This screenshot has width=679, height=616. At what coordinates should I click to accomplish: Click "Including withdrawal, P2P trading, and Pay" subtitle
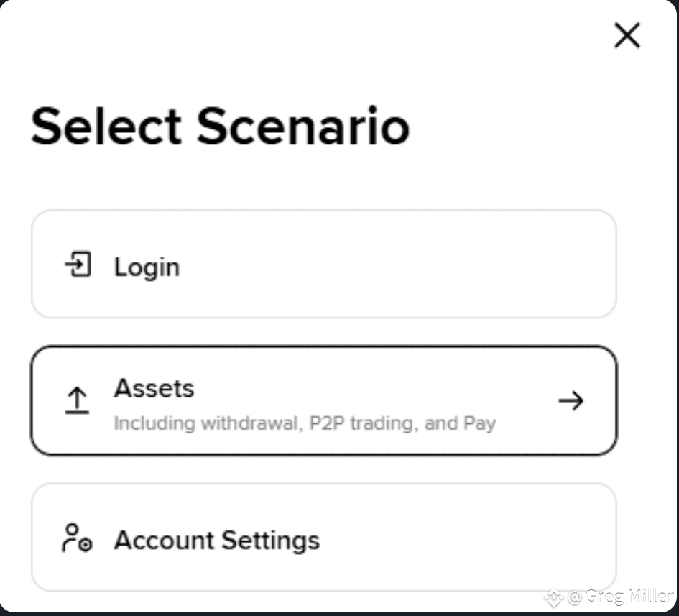point(305,423)
